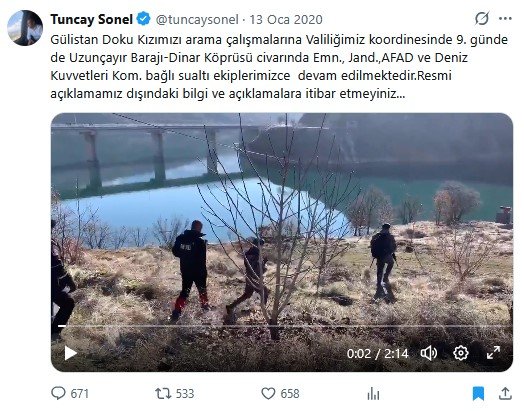Screen dimensions: 524x411
Task: Play the video with the play button
Action: (70, 353)
